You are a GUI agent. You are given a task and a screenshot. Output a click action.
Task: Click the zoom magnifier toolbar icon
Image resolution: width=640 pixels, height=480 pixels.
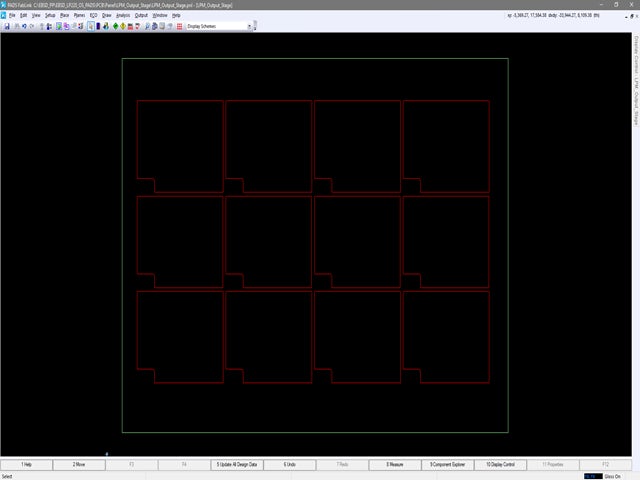click(147, 26)
